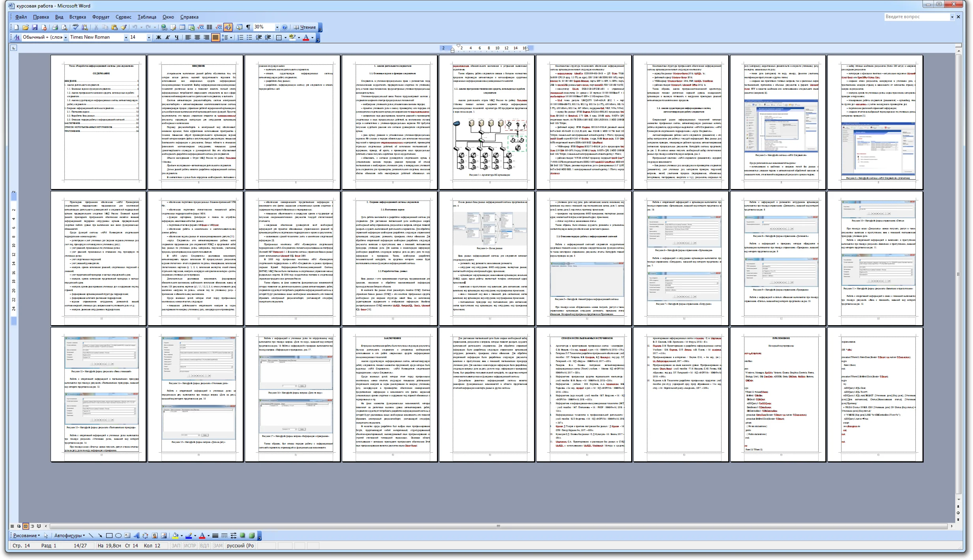Run the spelling check icon
This screenshot has width=973, height=560.
(75, 27)
